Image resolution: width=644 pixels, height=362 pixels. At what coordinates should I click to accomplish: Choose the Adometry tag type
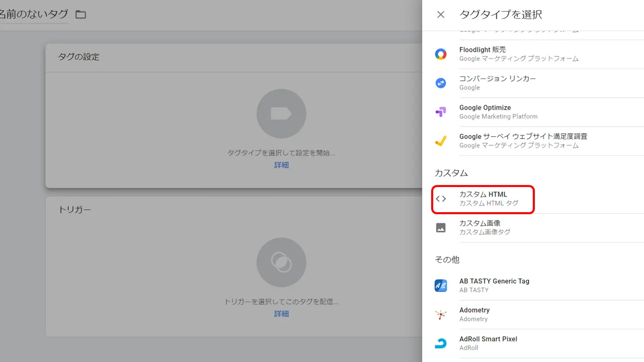(533, 314)
